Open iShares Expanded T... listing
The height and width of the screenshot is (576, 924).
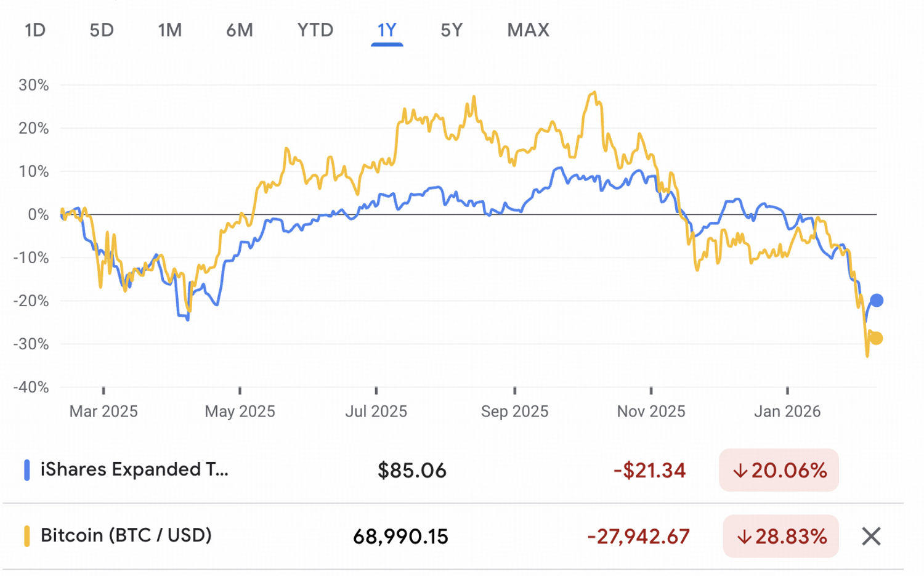(x=134, y=469)
